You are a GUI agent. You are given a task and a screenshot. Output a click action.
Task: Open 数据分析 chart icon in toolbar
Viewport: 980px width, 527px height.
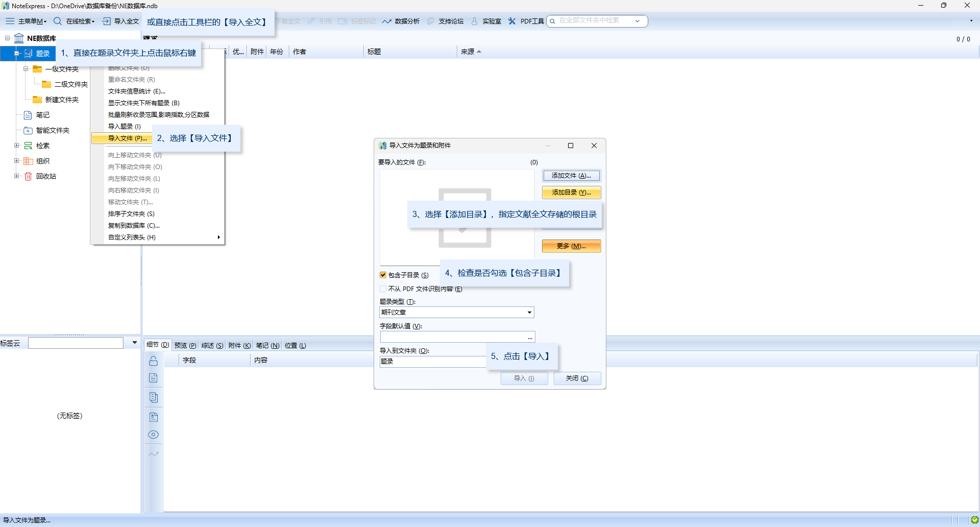tap(387, 21)
